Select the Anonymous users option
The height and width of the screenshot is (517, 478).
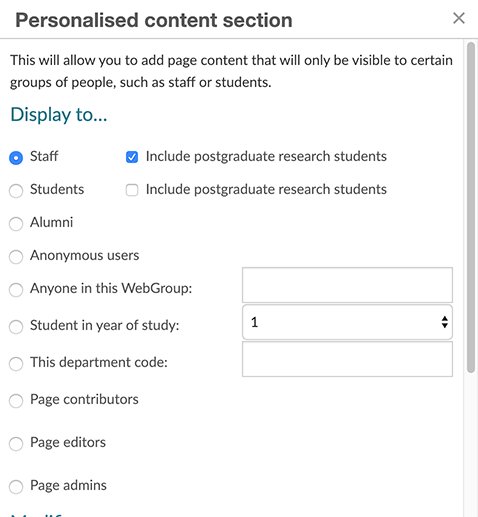[x=16, y=257]
